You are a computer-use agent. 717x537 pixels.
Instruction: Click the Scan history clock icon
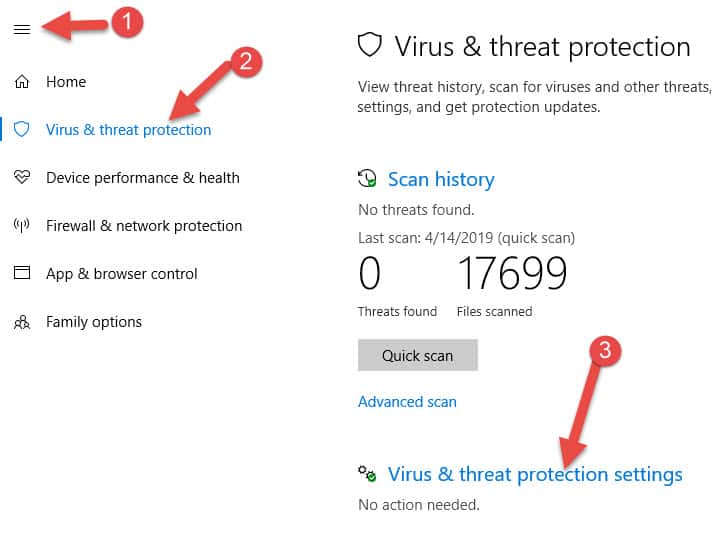click(x=367, y=178)
